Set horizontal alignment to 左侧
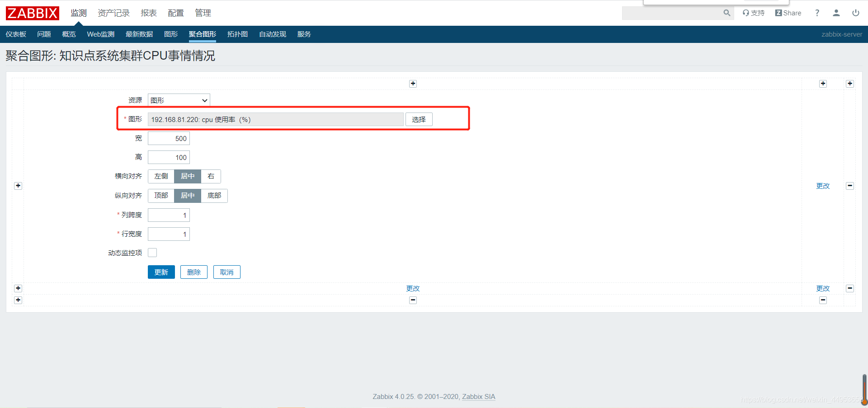This screenshot has height=408, width=868. pyautogui.click(x=161, y=176)
